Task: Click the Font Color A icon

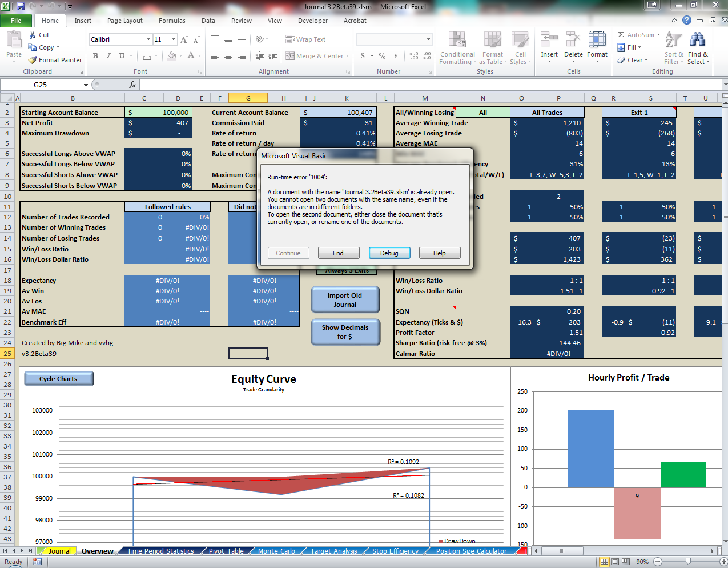Action: tap(191, 56)
